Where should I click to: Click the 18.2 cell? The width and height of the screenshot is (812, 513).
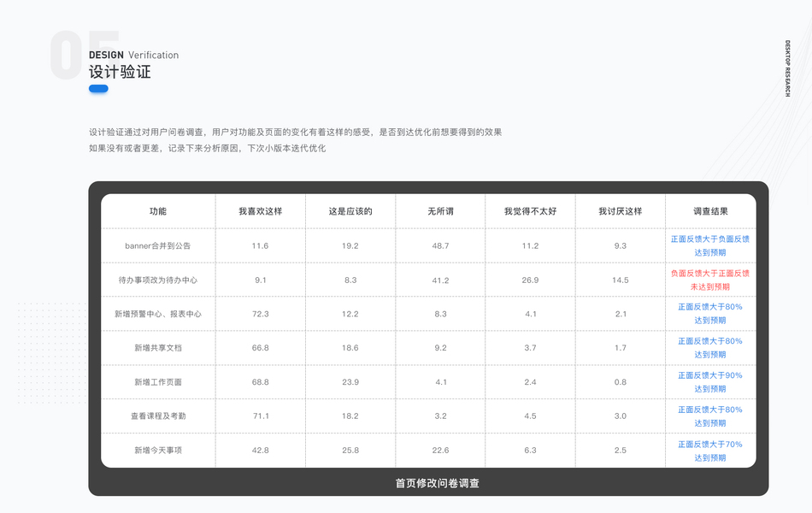(x=350, y=416)
